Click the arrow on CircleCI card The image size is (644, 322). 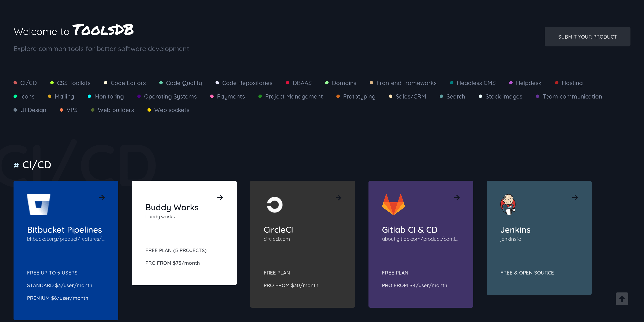[x=338, y=198]
